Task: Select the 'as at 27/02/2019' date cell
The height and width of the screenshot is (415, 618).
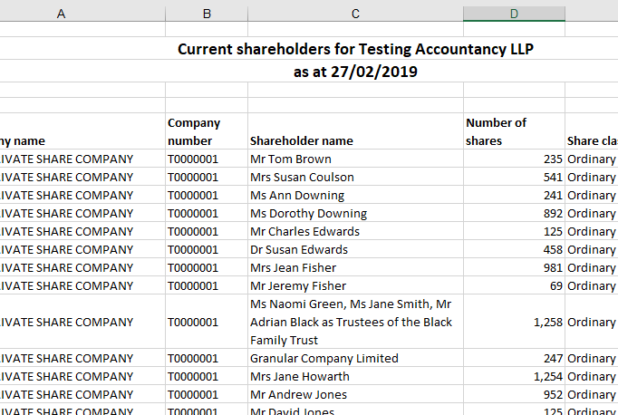Action: [356, 72]
